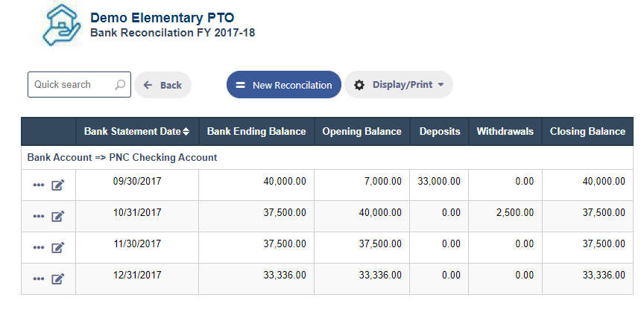Start a New Reconcilation

pos(284,85)
